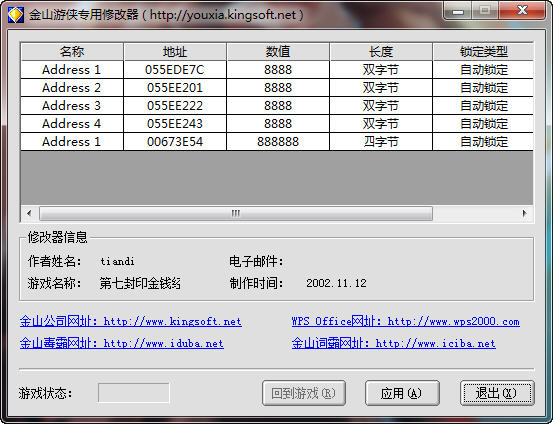The width and height of the screenshot is (553, 424).
Task: Minimize the trainer window
Action: (457, 11)
